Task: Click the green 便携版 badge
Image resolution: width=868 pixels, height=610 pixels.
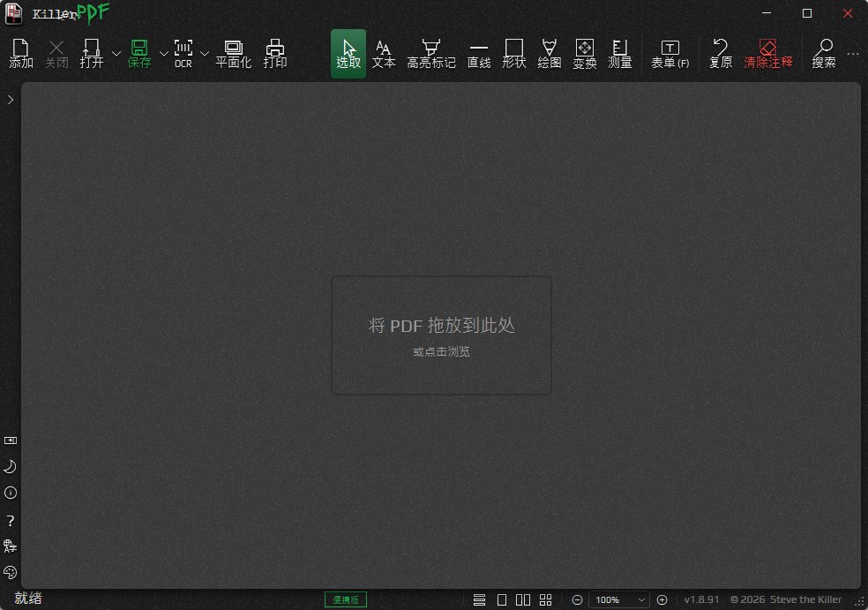Action: tap(346, 599)
